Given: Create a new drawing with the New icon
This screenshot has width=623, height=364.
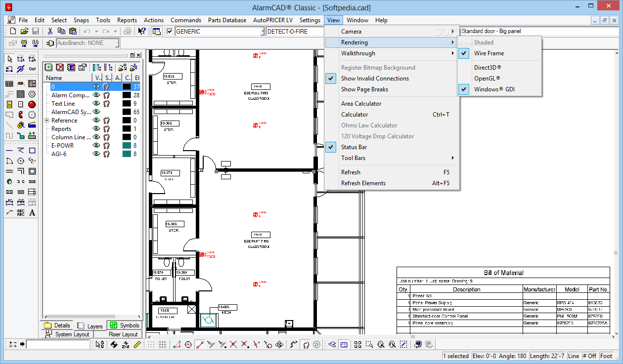Looking at the screenshot, I should pos(13,31).
